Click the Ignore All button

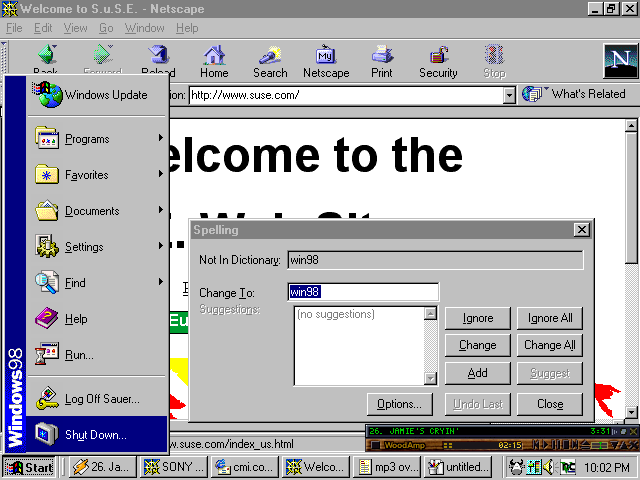click(x=550, y=318)
